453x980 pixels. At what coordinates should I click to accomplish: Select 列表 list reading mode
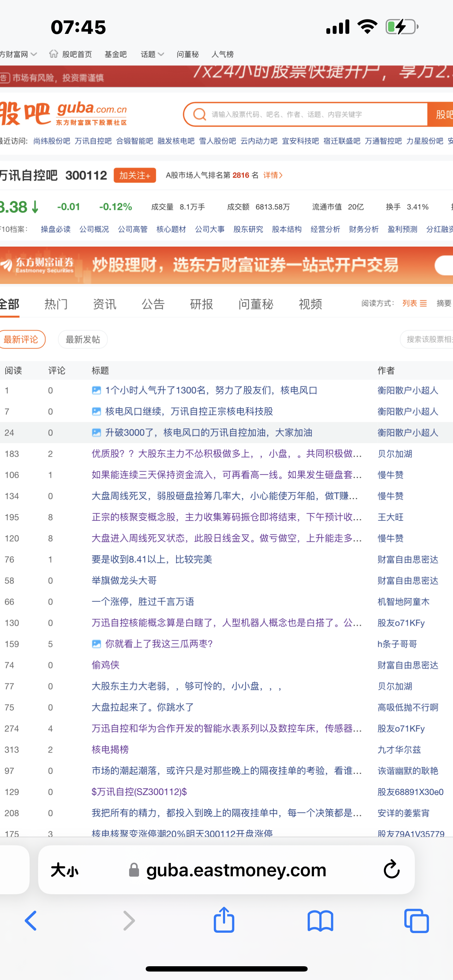[x=415, y=303]
